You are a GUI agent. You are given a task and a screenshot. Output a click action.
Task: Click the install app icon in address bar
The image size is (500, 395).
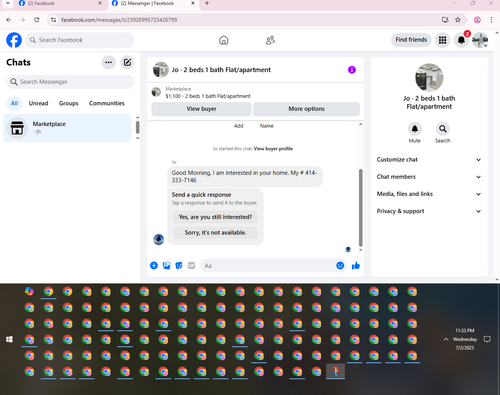click(445, 20)
